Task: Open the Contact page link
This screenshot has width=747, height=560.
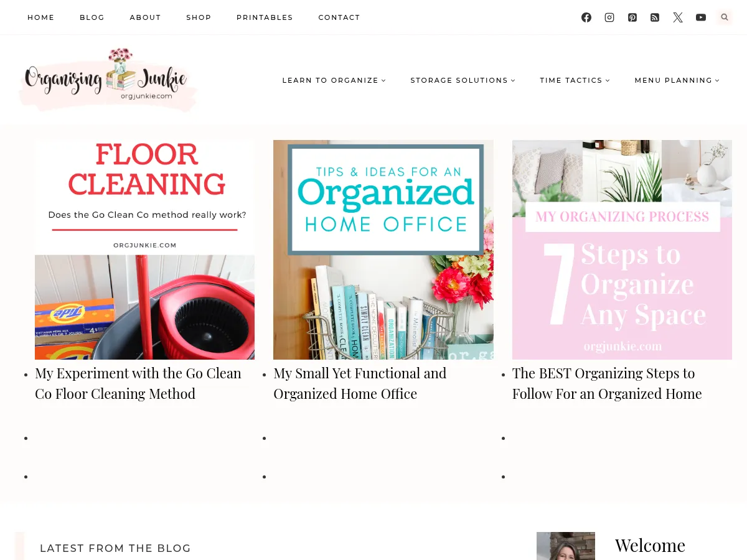Action: click(339, 17)
